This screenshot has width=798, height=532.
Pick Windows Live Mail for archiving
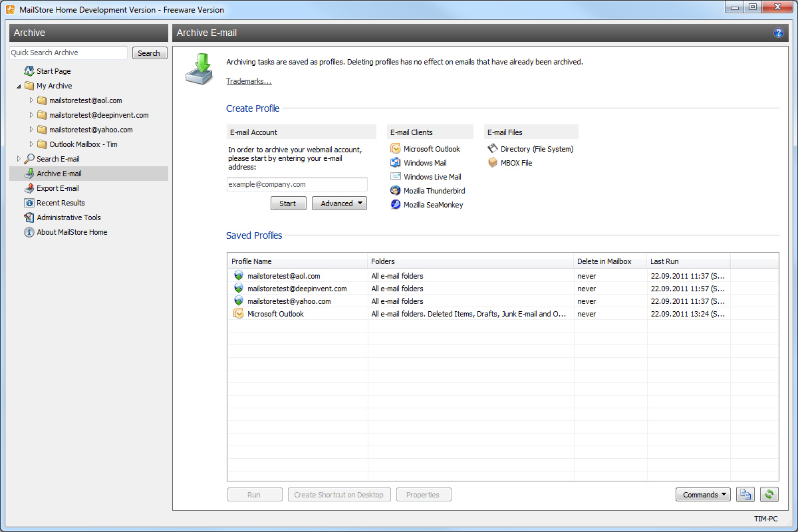(430, 176)
